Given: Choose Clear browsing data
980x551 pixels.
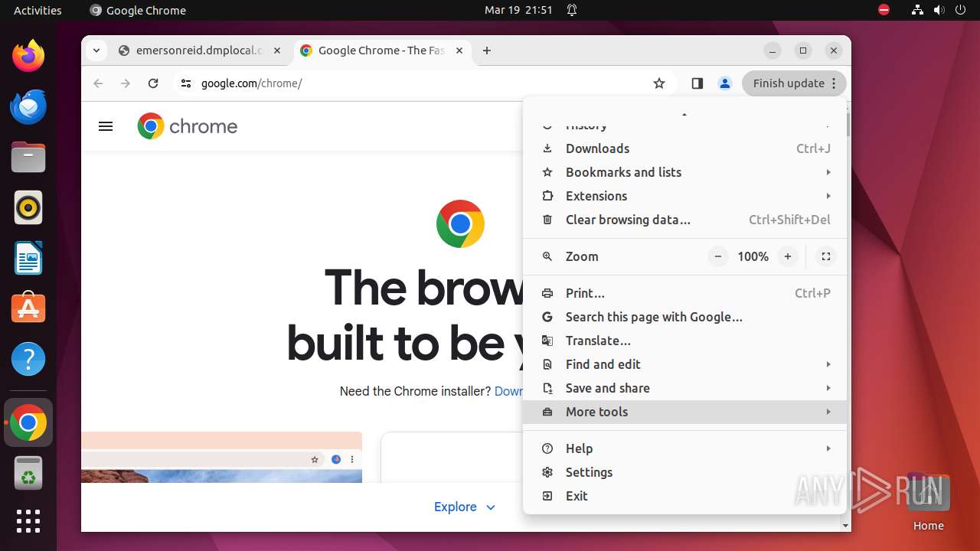Looking at the screenshot, I should click(685, 220).
